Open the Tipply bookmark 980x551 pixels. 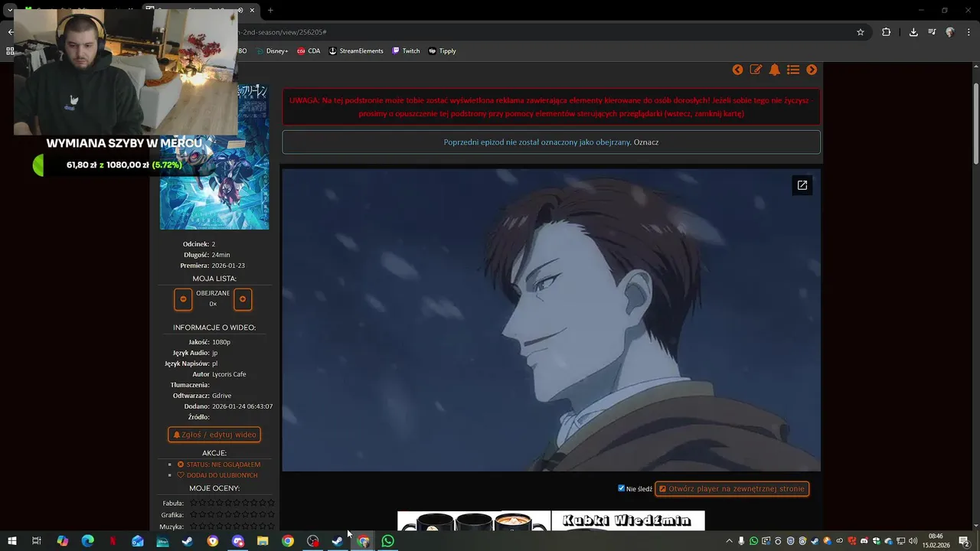(x=443, y=51)
